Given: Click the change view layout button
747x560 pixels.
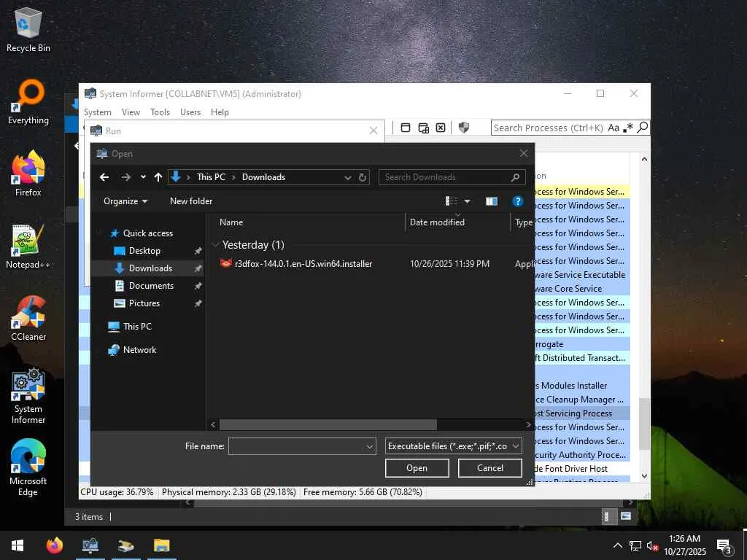Looking at the screenshot, I should (451, 201).
